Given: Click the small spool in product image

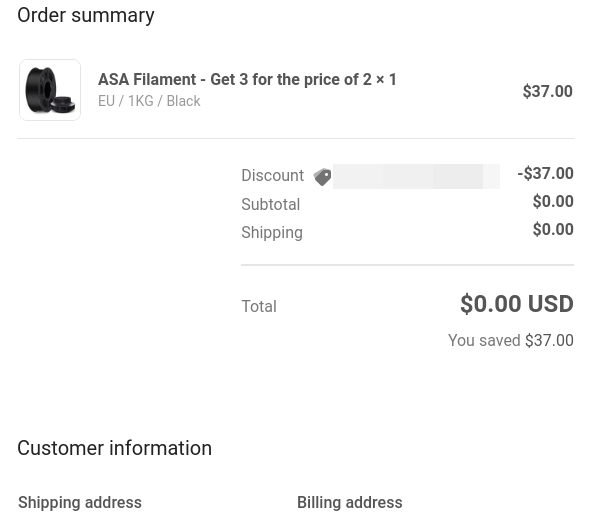Looking at the screenshot, I should point(63,104).
